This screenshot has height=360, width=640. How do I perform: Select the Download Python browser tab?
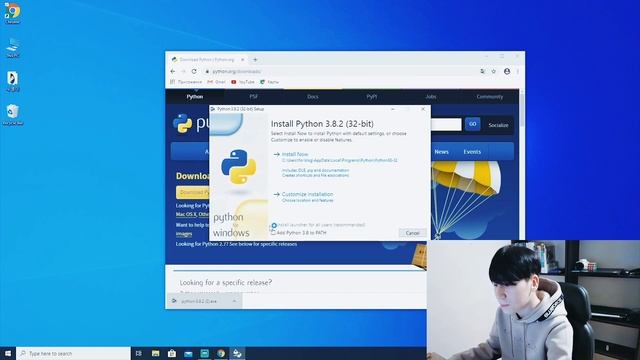coord(207,60)
